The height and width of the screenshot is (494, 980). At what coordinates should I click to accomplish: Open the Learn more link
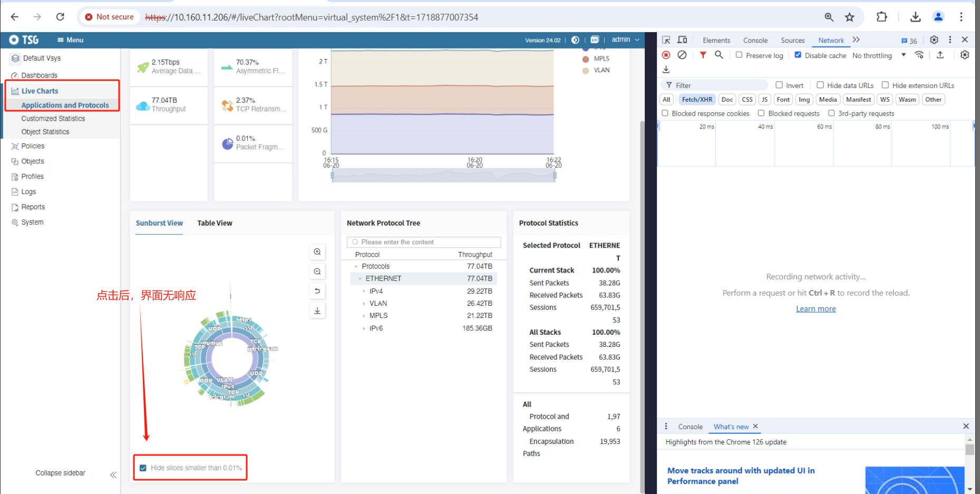tap(816, 309)
